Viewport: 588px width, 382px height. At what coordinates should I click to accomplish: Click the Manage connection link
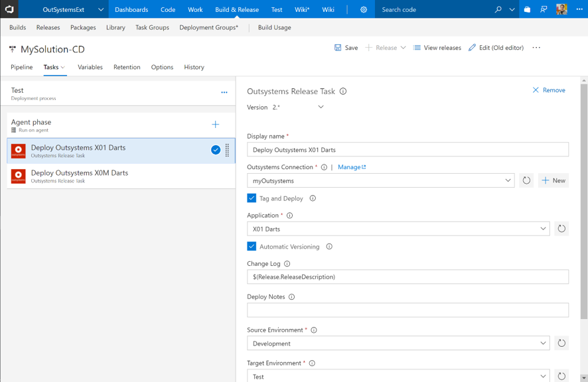[352, 167]
